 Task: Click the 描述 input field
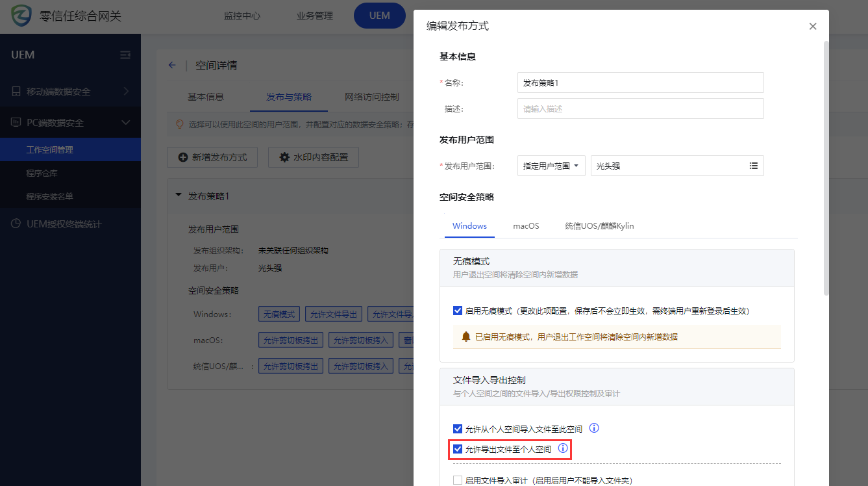coord(640,109)
